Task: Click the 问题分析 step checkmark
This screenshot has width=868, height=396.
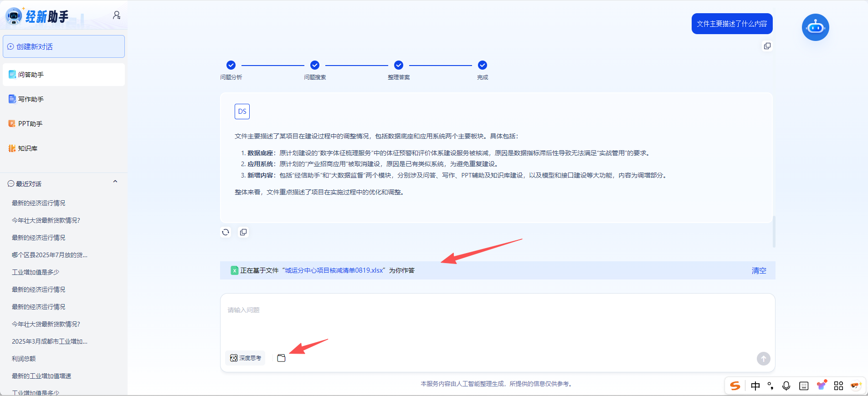Action: tap(231, 65)
